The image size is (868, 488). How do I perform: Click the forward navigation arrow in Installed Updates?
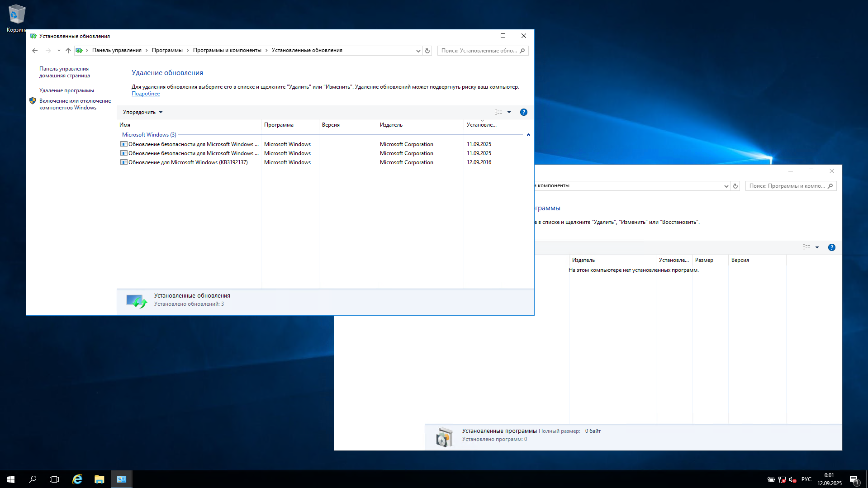(48, 51)
